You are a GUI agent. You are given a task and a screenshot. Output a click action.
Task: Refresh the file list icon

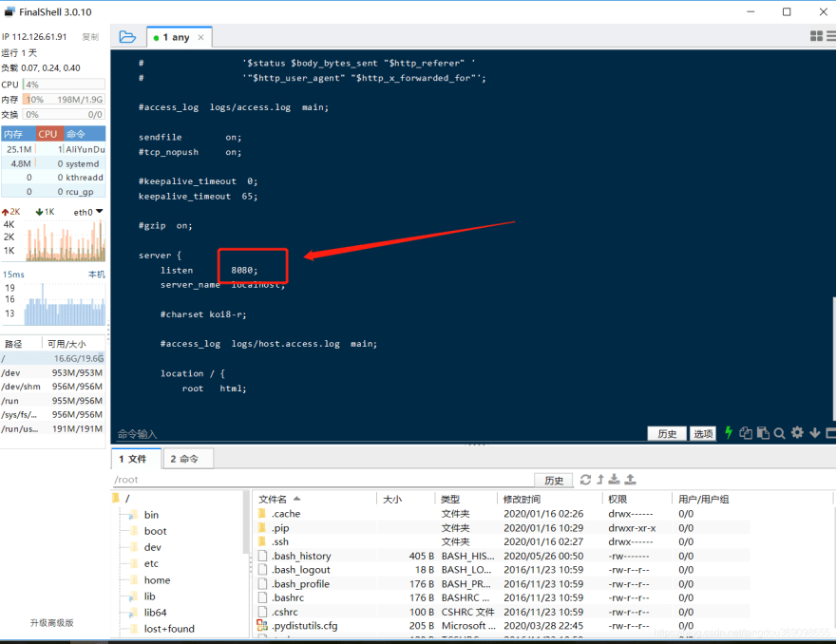tap(585, 480)
